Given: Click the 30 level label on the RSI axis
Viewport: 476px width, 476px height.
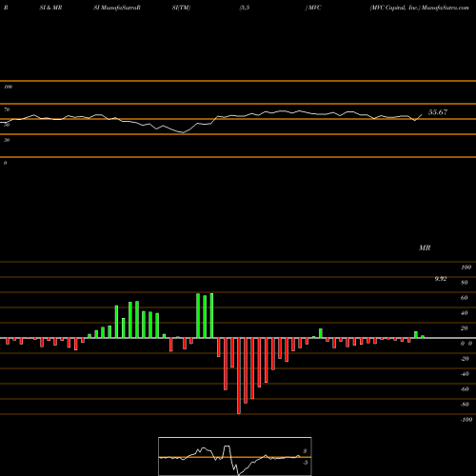Looking at the screenshot, I should 7,140.
